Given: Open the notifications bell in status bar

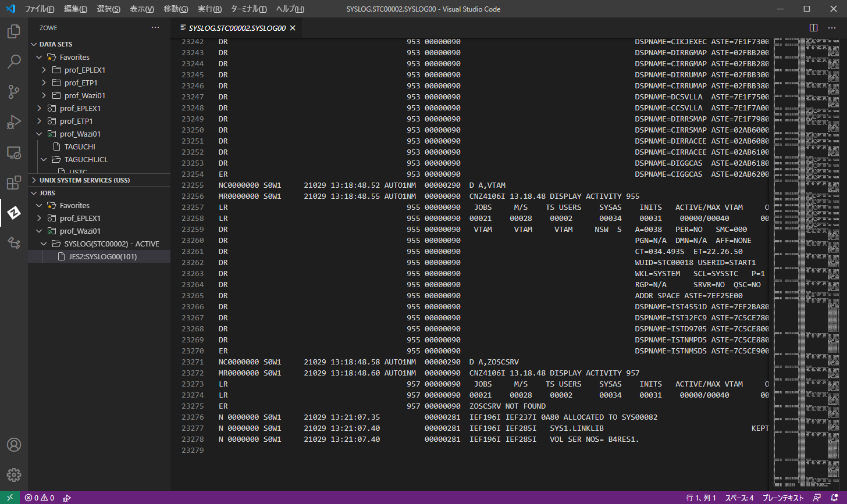Looking at the screenshot, I should [835, 498].
